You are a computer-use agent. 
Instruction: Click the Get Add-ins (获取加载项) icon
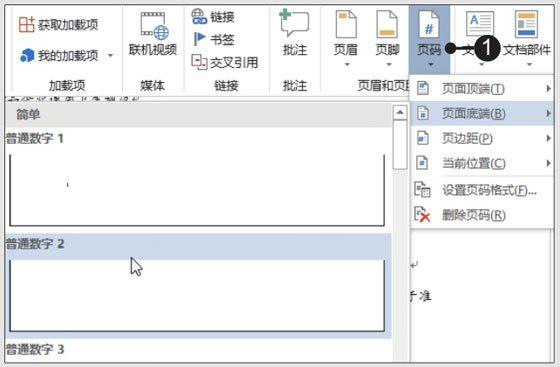(27, 24)
